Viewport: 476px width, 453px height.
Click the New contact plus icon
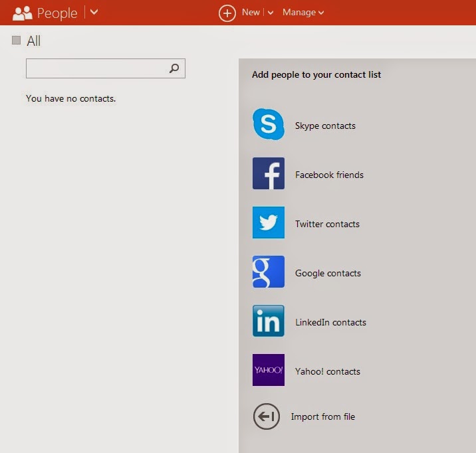tap(227, 13)
